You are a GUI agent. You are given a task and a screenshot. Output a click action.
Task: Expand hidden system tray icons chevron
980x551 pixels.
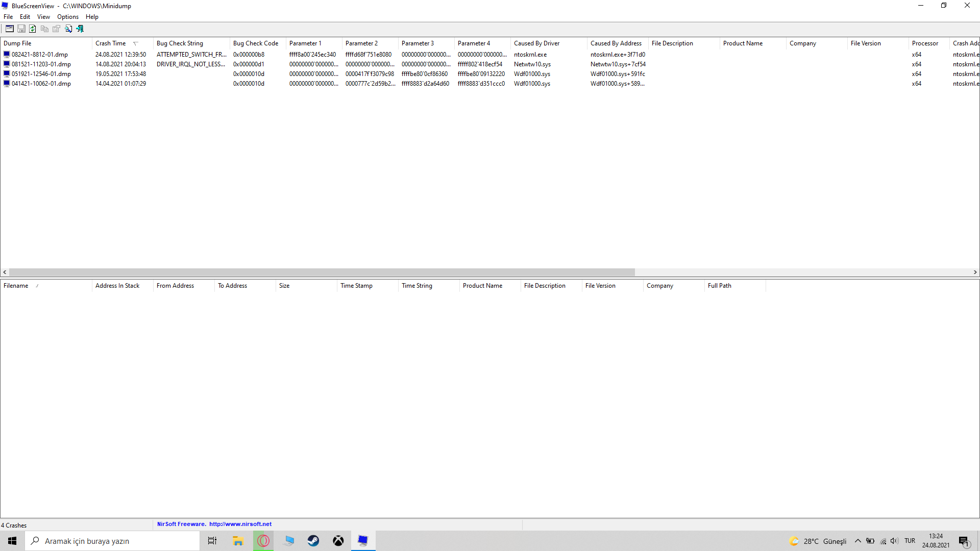coord(858,541)
